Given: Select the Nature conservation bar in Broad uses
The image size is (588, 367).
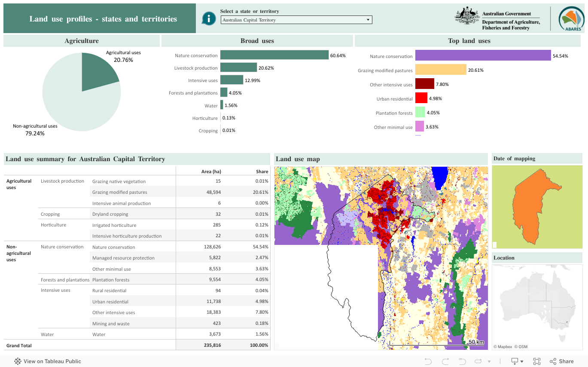Looking at the screenshot, I should tap(274, 55).
